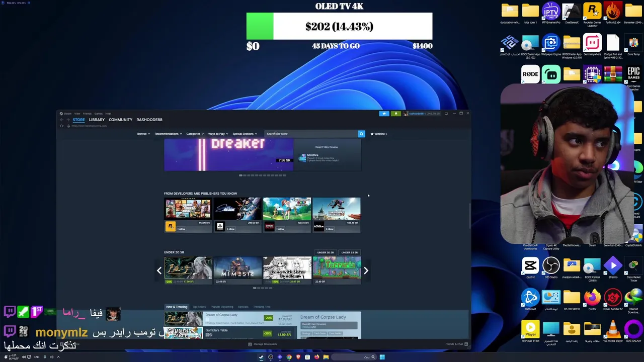Click Steam icon in the taskbar
644x362 pixels.
coord(261,357)
